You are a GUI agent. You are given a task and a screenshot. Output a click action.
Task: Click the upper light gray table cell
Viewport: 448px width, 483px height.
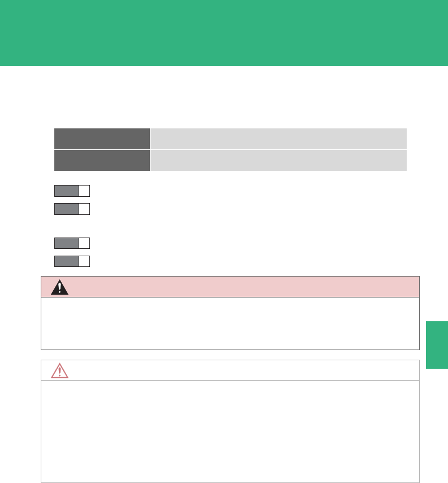tap(278, 139)
